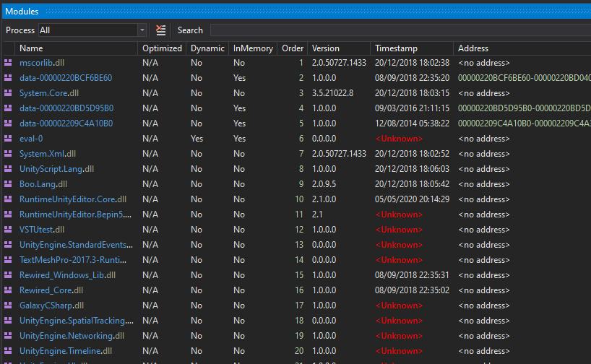Select the data-00000220BCF6BE60 module name
This screenshot has width=591, height=364.
pyautogui.click(x=66, y=77)
